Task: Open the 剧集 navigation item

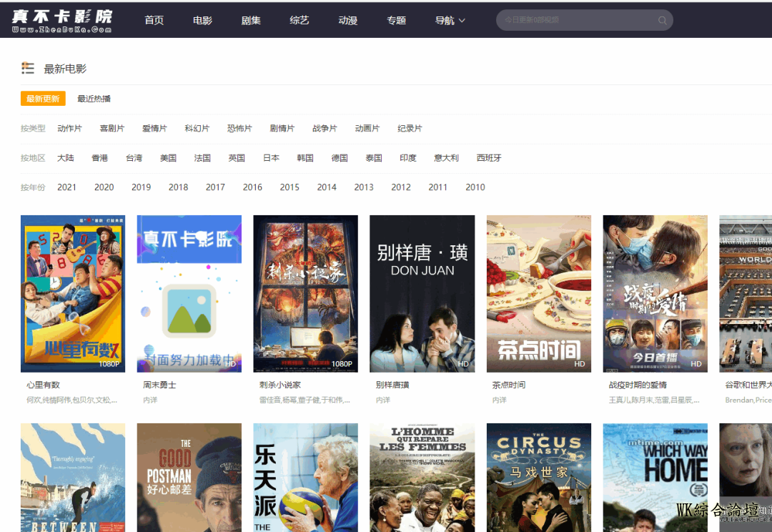Action: coord(251,20)
